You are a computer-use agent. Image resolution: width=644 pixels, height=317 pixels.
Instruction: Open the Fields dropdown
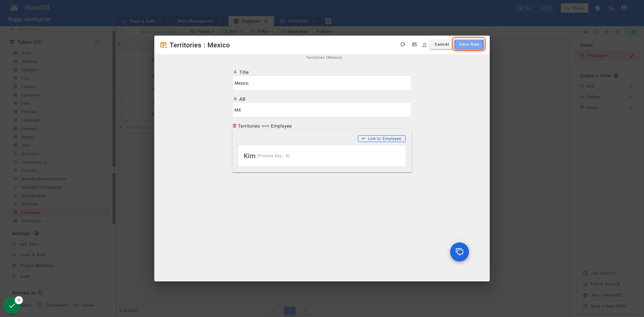click(x=202, y=32)
